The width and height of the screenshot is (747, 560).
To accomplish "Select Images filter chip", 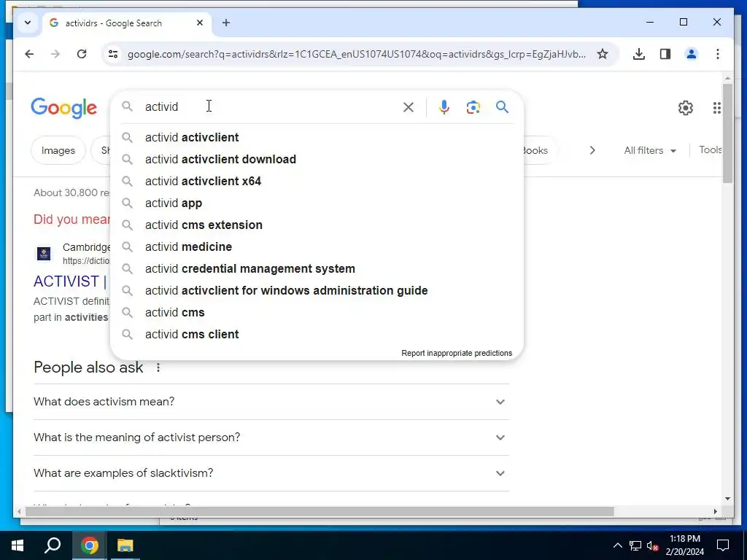I will (58, 150).
